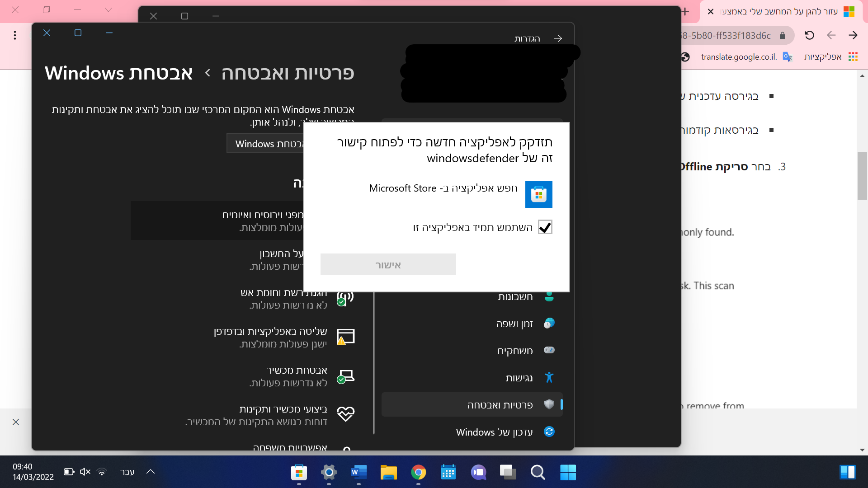This screenshot has width=868, height=488.
Task: Click the gaming controller icon
Action: point(549,350)
